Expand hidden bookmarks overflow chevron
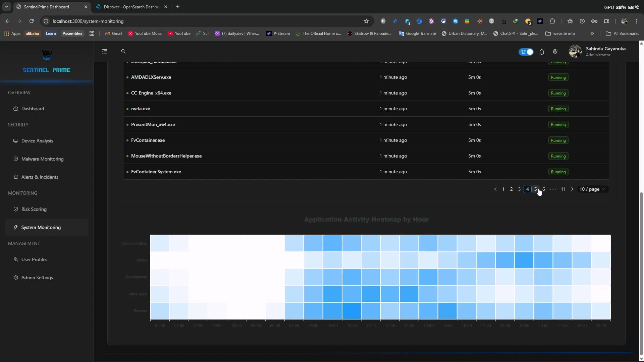The width and height of the screenshot is (644, 362). (x=592, y=34)
